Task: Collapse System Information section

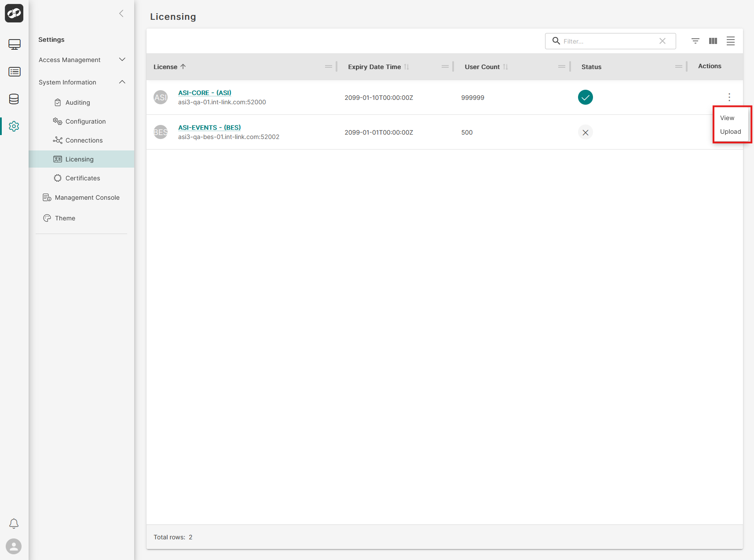Action: pos(82,82)
